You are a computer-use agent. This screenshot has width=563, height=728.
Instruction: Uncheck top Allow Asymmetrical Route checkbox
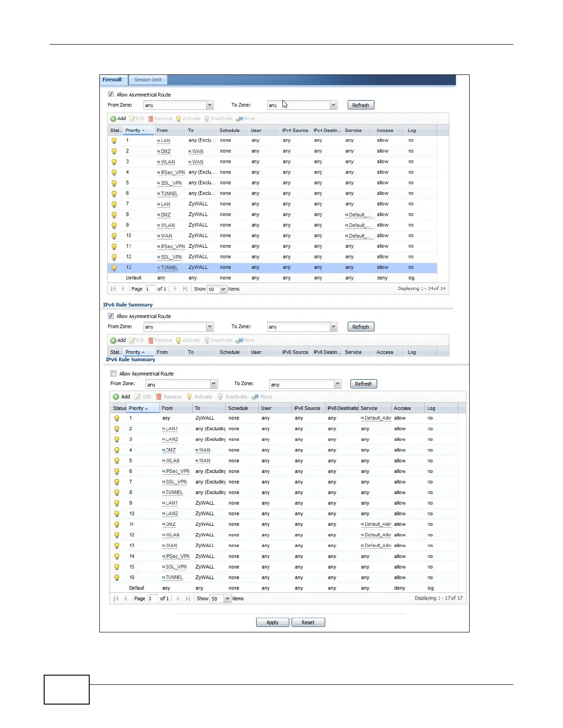coord(111,95)
